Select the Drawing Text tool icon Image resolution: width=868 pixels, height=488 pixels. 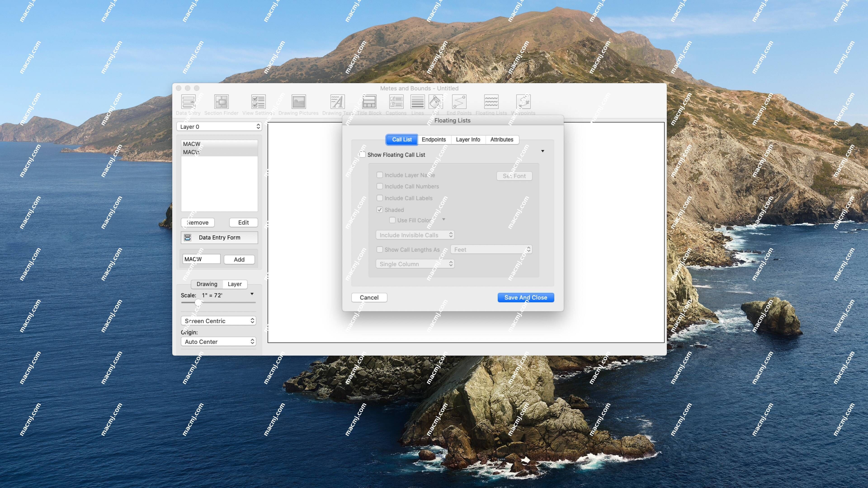click(336, 103)
